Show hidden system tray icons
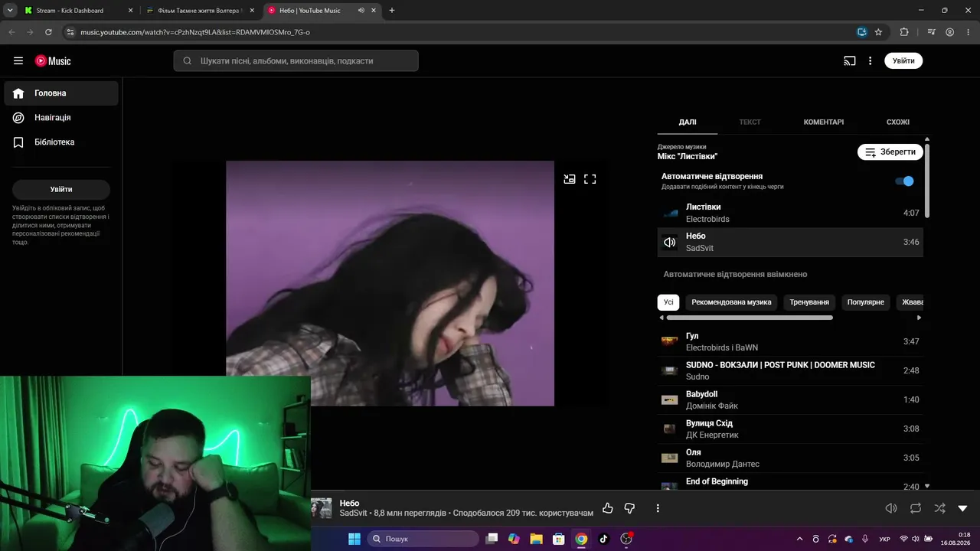The height and width of the screenshot is (551, 980). coord(800,539)
